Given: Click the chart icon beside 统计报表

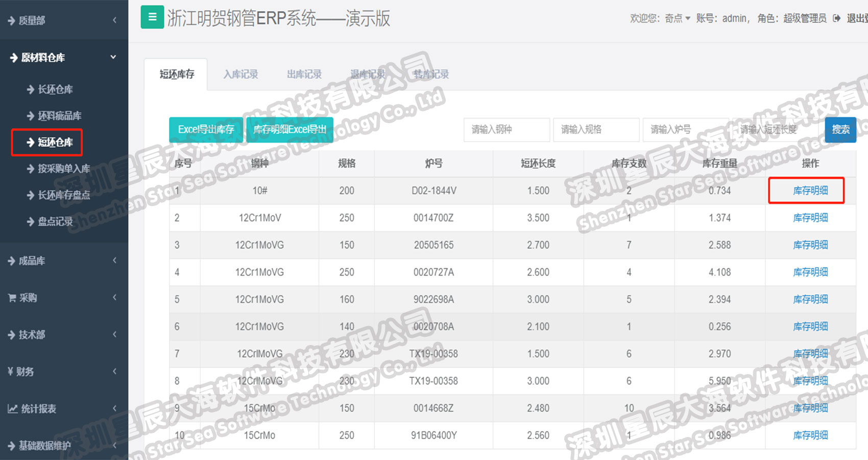Looking at the screenshot, I should tap(12, 409).
